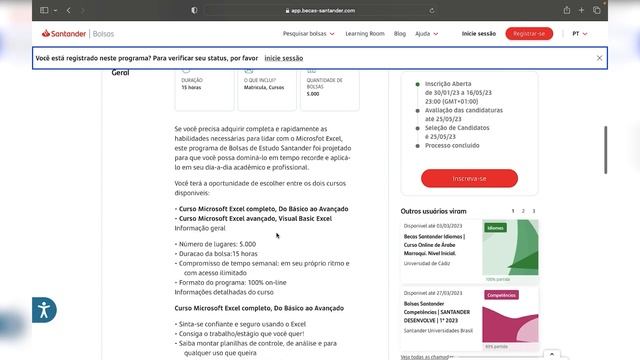
Task: Click the Idiomas tag label
Action: (x=496, y=228)
